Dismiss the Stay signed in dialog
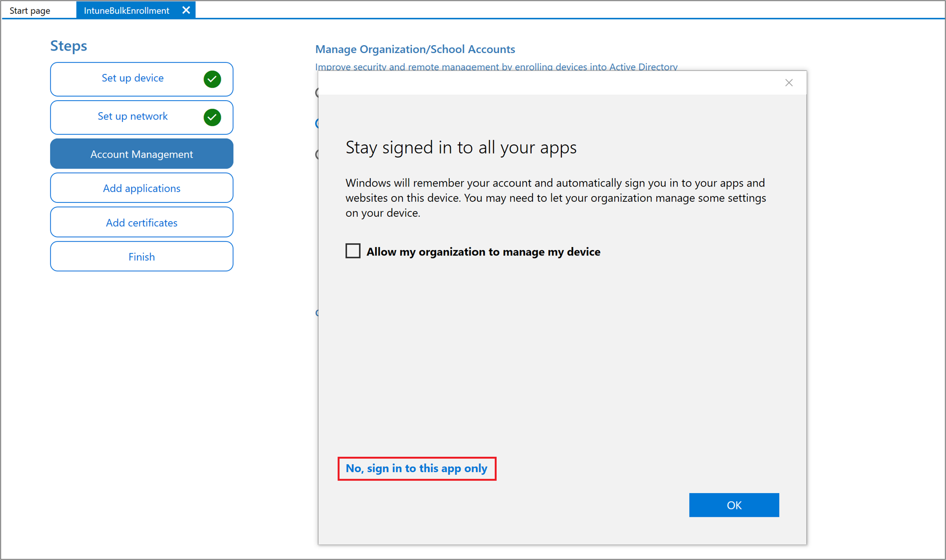The height and width of the screenshot is (560, 946). click(789, 82)
